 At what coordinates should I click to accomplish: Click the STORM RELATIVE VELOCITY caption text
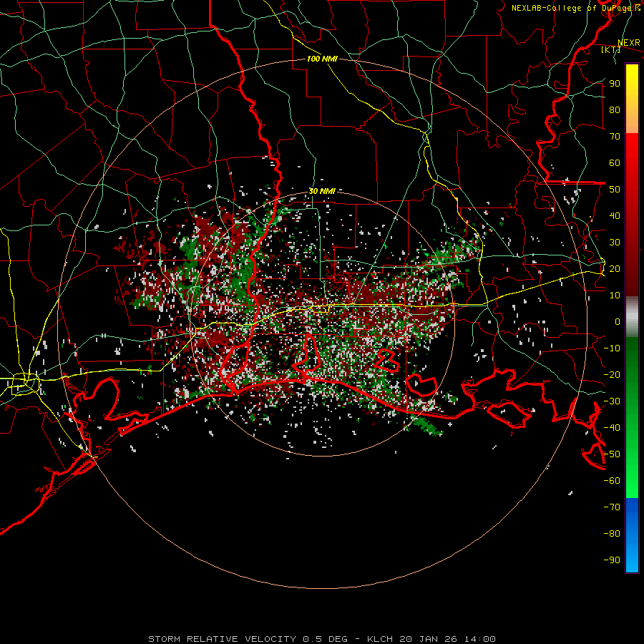pyautogui.click(x=321, y=639)
